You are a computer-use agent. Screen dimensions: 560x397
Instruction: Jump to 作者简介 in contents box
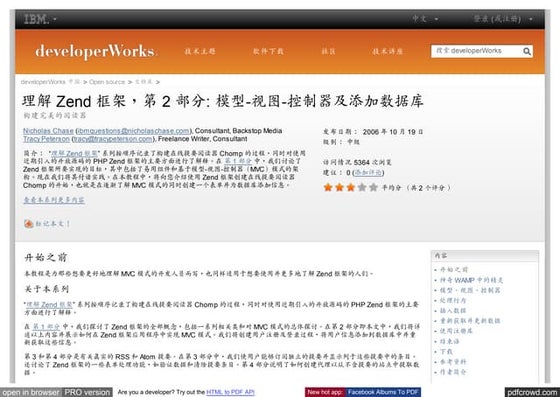pyautogui.click(x=453, y=372)
